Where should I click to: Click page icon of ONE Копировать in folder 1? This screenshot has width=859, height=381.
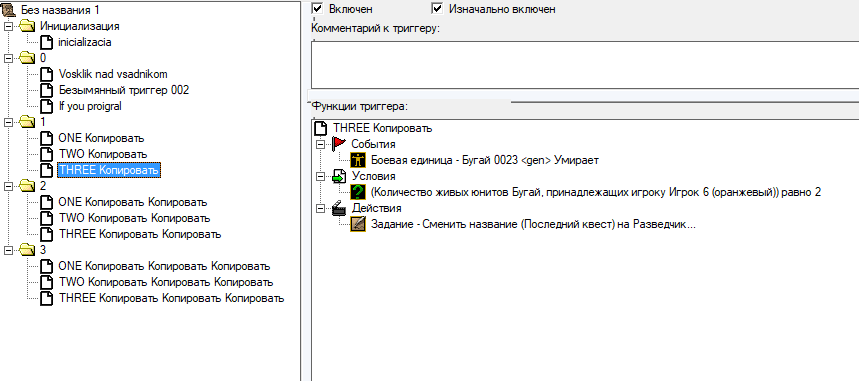48,138
